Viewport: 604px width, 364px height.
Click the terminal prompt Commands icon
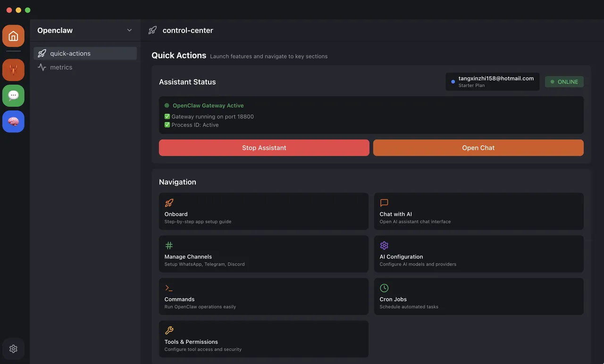coord(169,288)
